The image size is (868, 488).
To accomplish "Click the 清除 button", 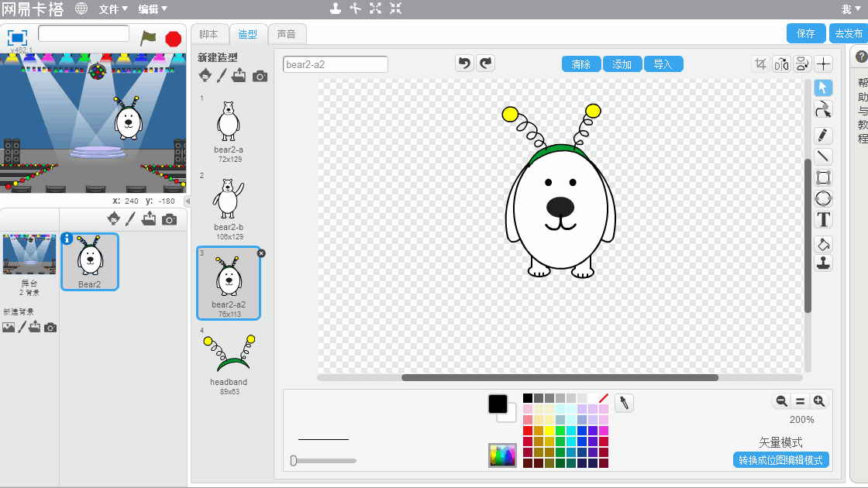I will (x=580, y=64).
